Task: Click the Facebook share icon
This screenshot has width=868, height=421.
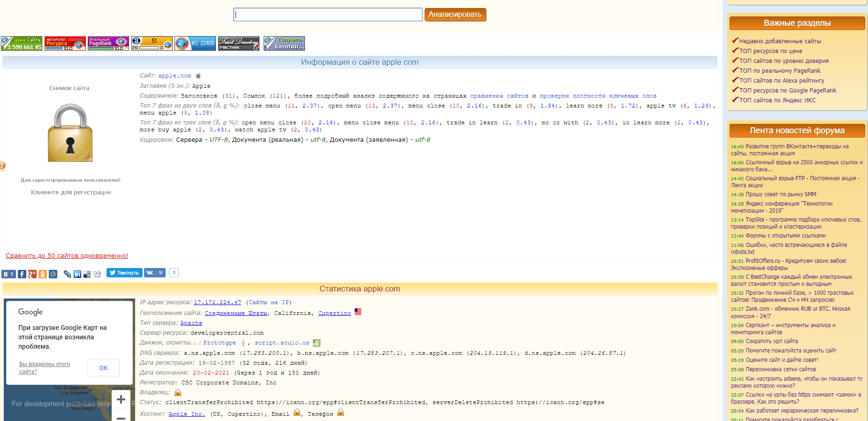Action: click(22, 274)
